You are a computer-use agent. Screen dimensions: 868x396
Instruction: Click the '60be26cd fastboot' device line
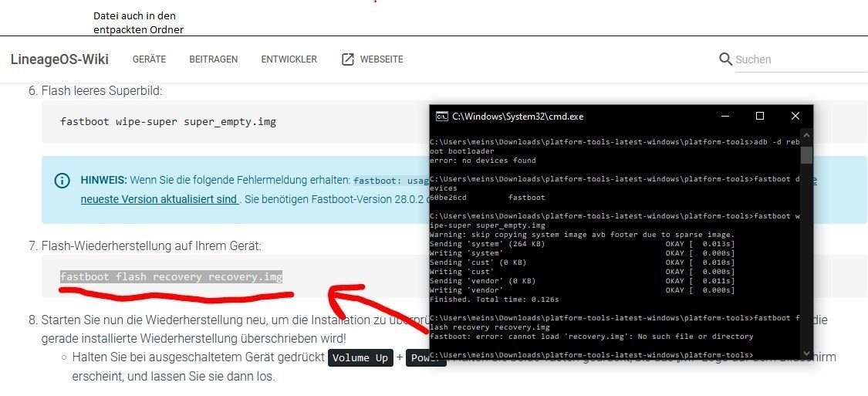coord(487,198)
